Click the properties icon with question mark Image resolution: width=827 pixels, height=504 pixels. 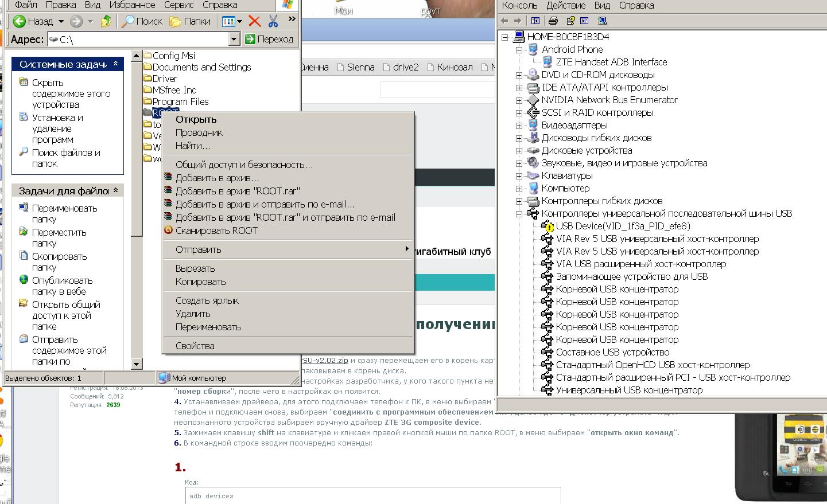click(x=570, y=21)
